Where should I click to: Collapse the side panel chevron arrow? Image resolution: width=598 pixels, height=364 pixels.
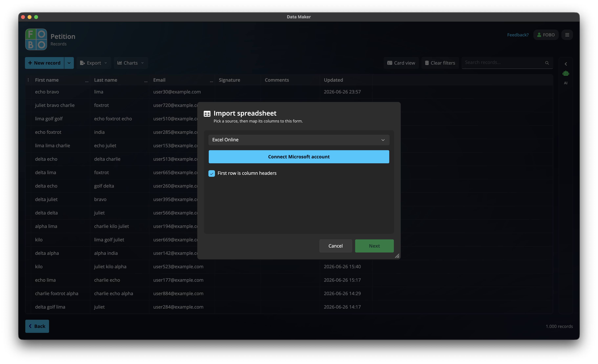pyautogui.click(x=566, y=64)
